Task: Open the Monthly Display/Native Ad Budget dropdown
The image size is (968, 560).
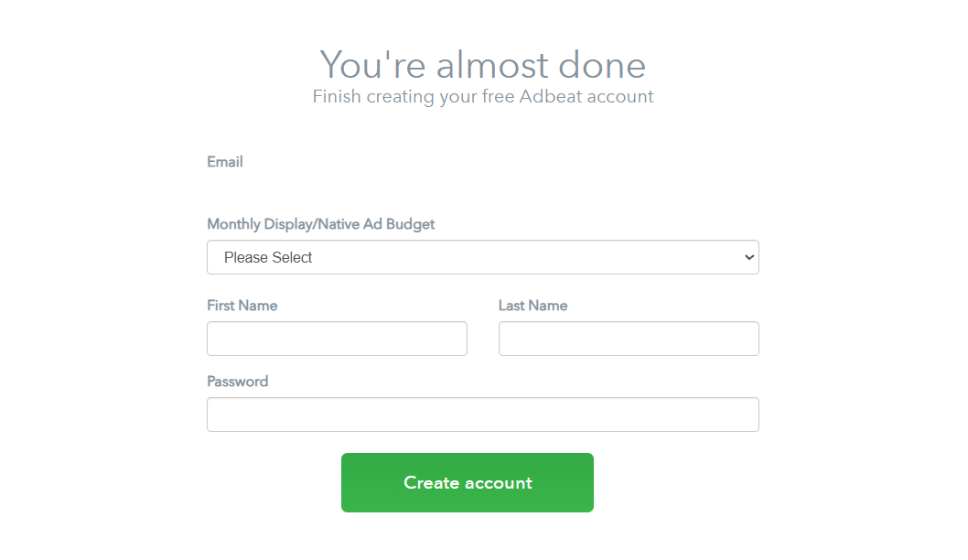Action: click(x=483, y=257)
